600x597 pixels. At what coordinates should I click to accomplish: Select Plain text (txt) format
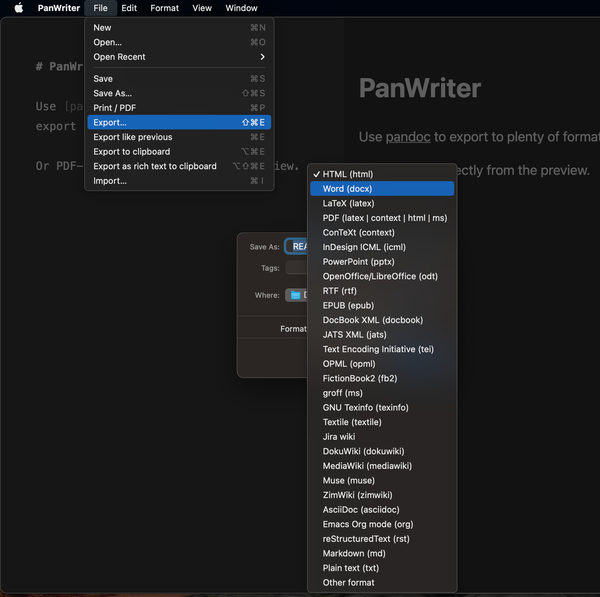[x=382, y=568]
